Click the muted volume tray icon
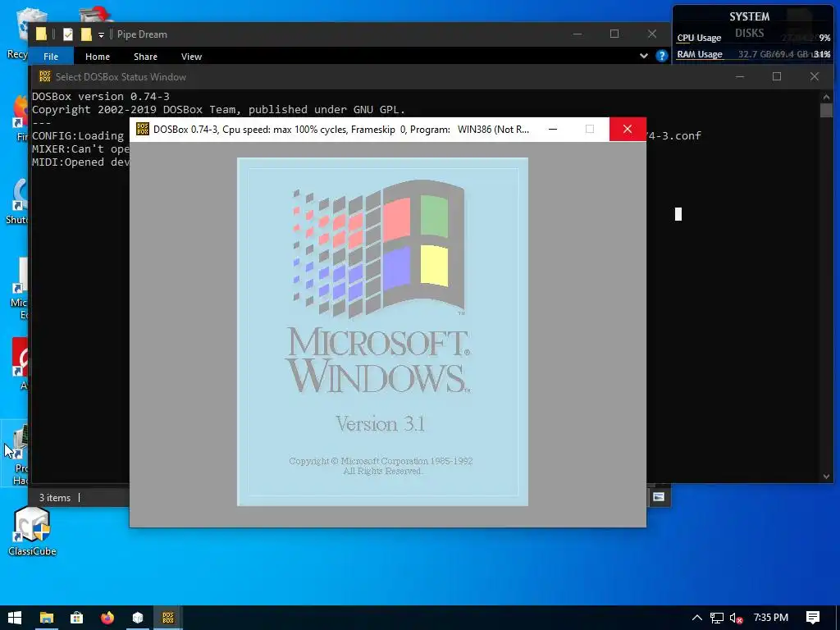The image size is (840, 630). pyautogui.click(x=736, y=618)
